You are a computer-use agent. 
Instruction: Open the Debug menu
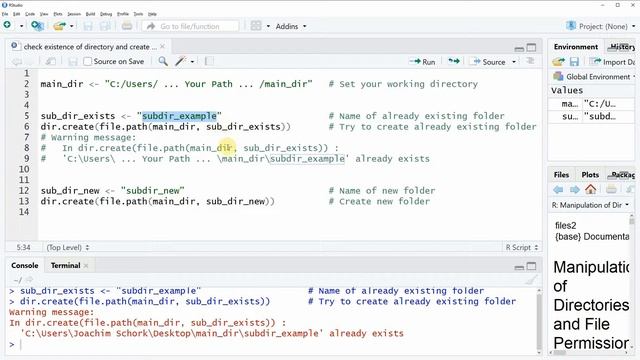coord(106,14)
